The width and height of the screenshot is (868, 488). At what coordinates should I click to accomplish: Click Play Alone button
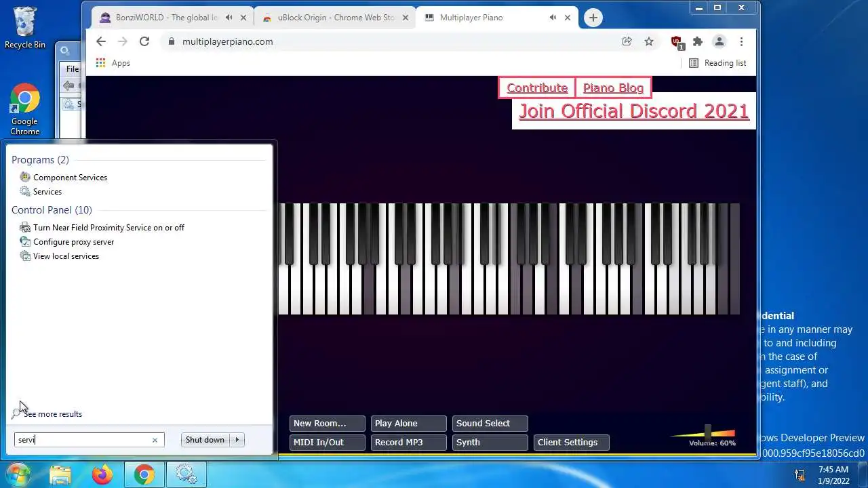(409, 424)
